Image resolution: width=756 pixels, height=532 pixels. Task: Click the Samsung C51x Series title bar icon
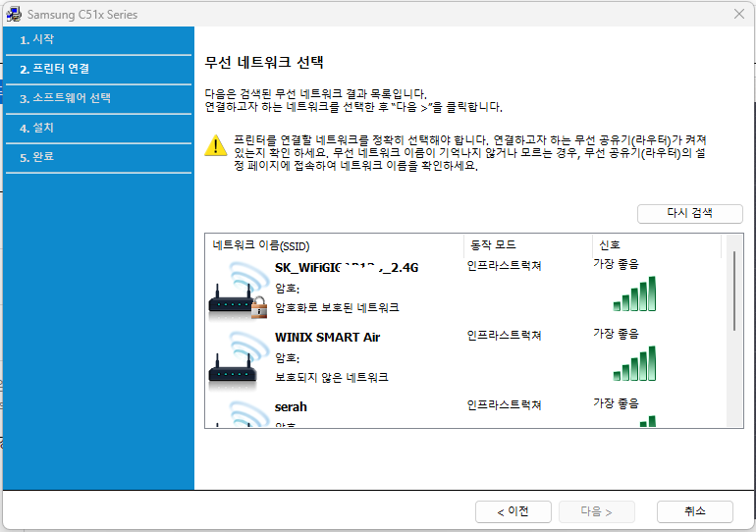tap(14, 14)
